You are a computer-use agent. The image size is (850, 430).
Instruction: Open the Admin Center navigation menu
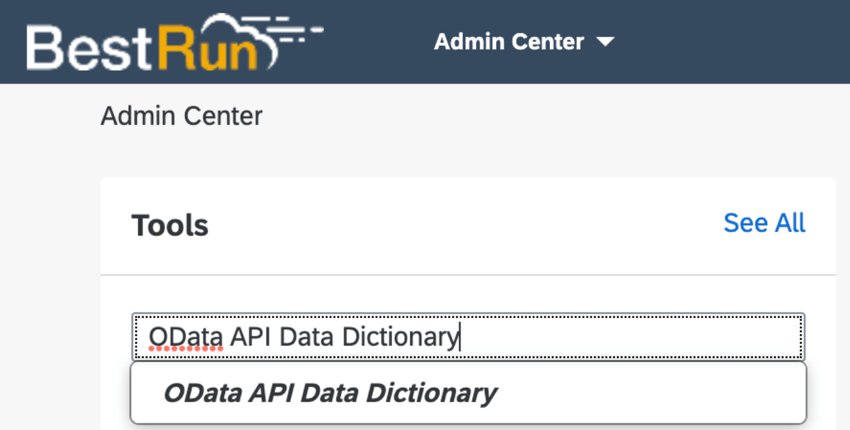pyautogui.click(x=509, y=42)
